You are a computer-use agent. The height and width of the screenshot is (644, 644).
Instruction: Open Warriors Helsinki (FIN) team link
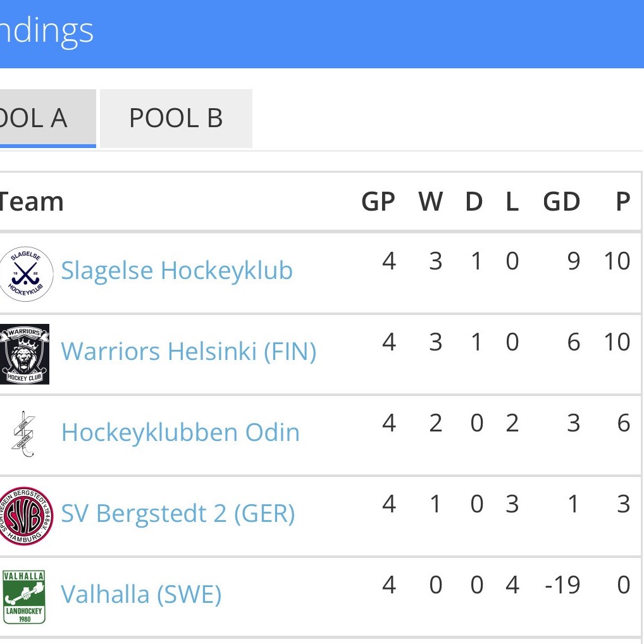click(189, 351)
